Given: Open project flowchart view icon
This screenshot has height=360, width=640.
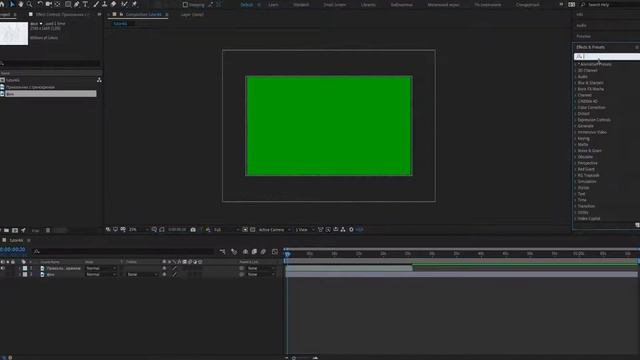Looking at the screenshot, I should click(99, 80).
